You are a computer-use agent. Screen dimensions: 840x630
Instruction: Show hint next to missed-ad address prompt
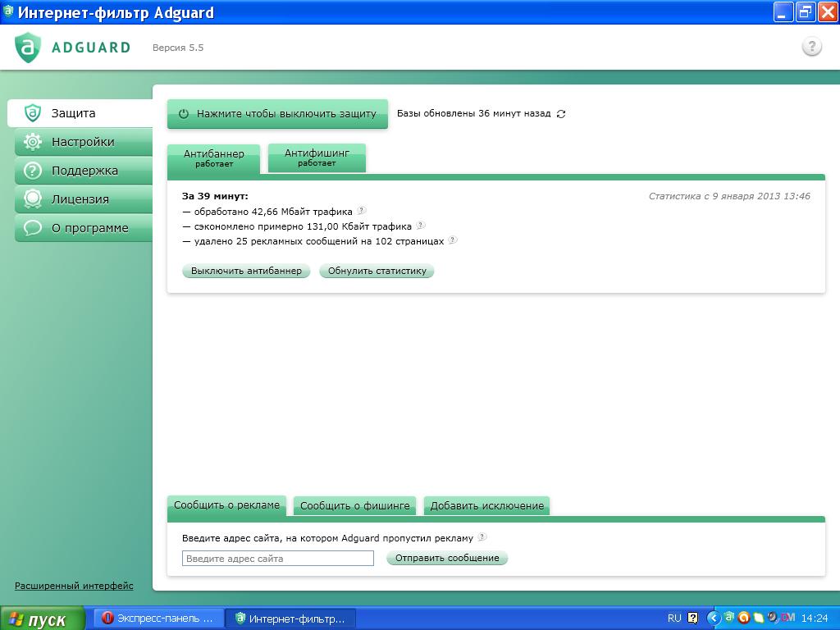coord(482,536)
